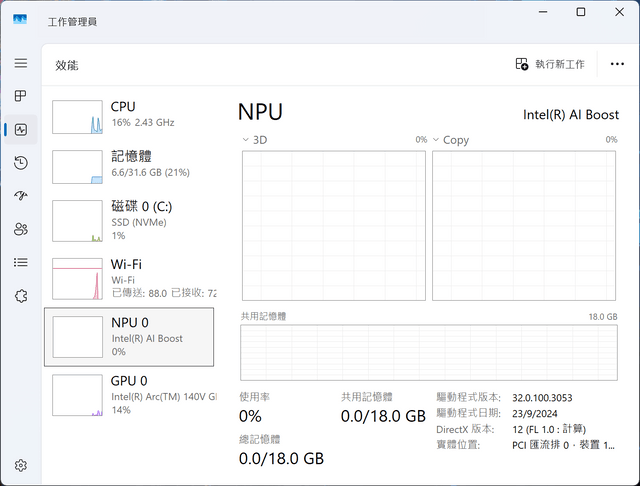Click the 總記憶體 0.0/18.0 GB value
Screen dimensions: 640x486
point(281,458)
